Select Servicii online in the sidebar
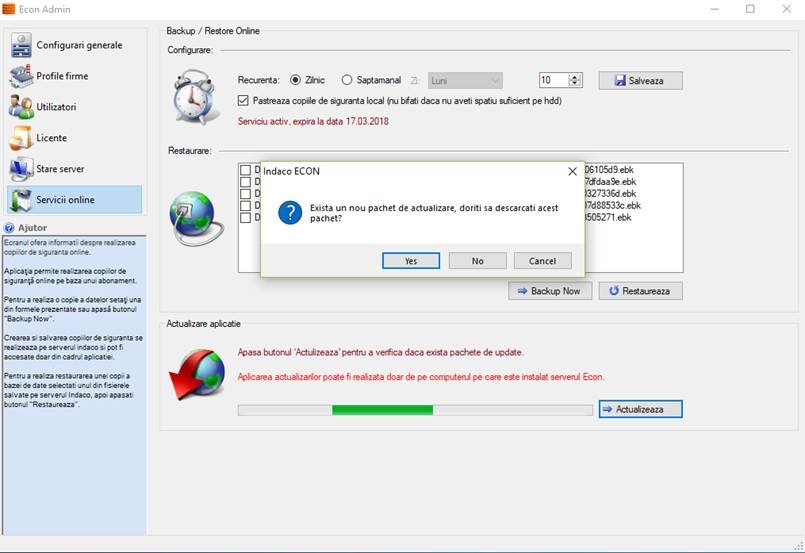The image size is (805, 553). tap(74, 199)
